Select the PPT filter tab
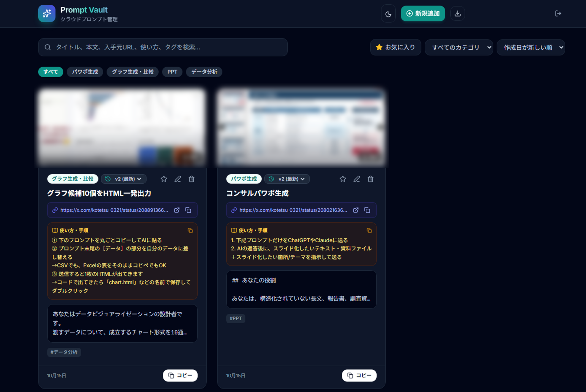 click(172, 72)
